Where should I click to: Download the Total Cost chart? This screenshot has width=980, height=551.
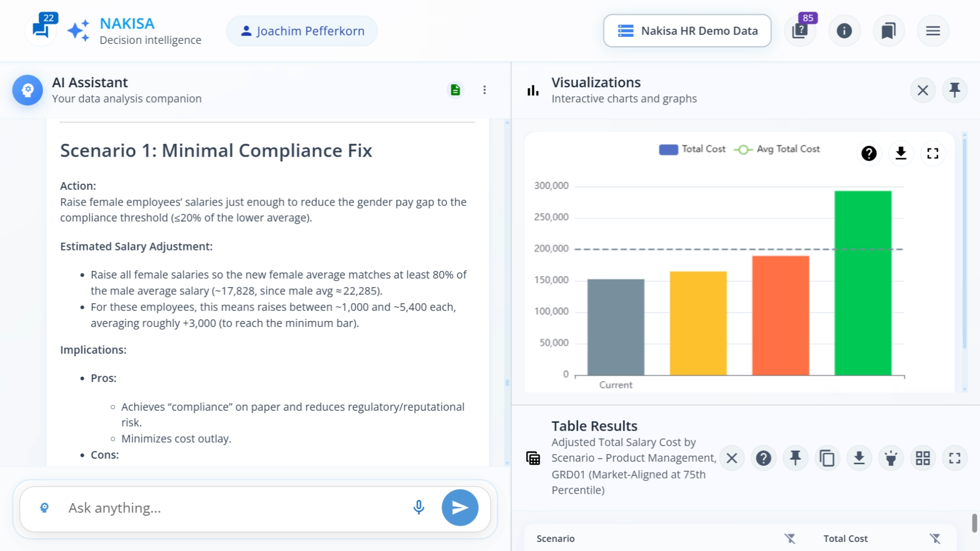click(901, 153)
